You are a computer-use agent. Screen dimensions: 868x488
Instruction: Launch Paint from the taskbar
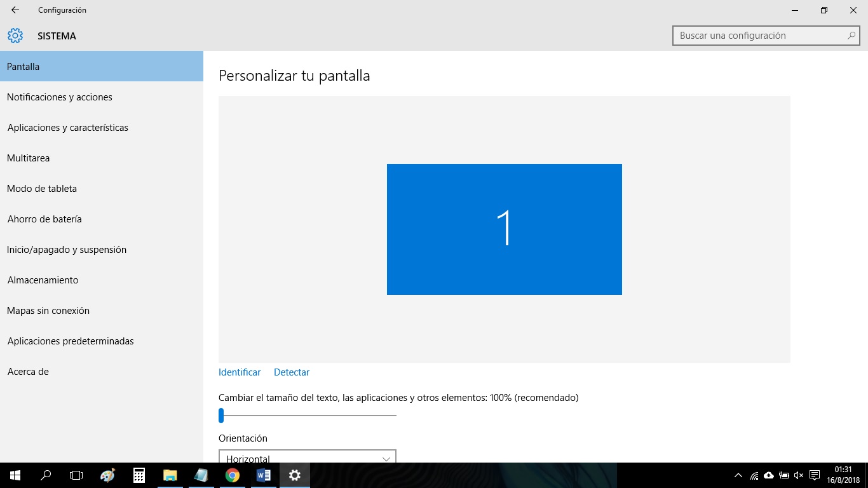pyautogui.click(x=108, y=475)
